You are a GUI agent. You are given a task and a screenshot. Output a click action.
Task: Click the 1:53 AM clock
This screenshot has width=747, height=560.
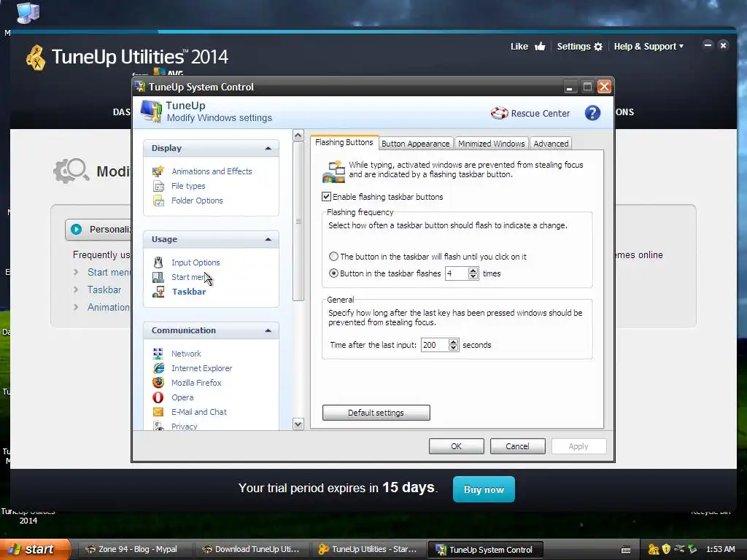tap(720, 550)
